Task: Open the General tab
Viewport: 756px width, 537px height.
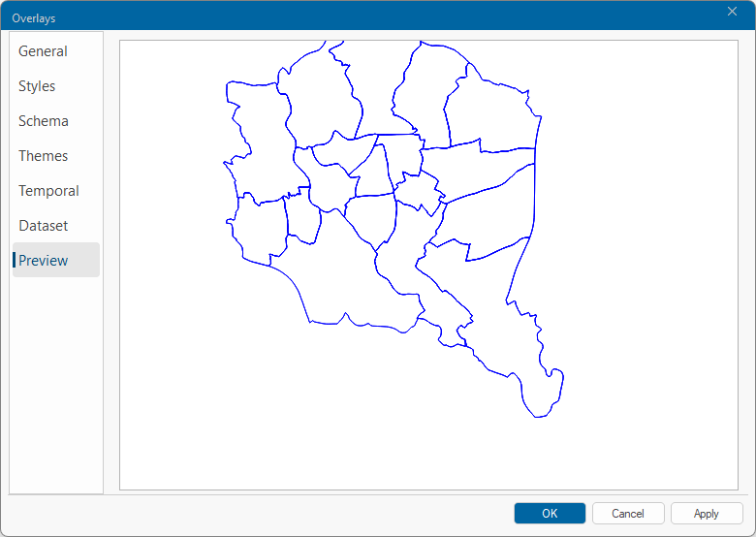Action: tap(44, 51)
